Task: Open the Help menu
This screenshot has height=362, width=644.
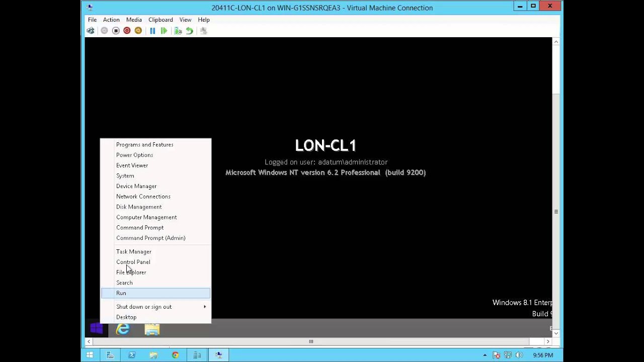Action: pos(204,20)
